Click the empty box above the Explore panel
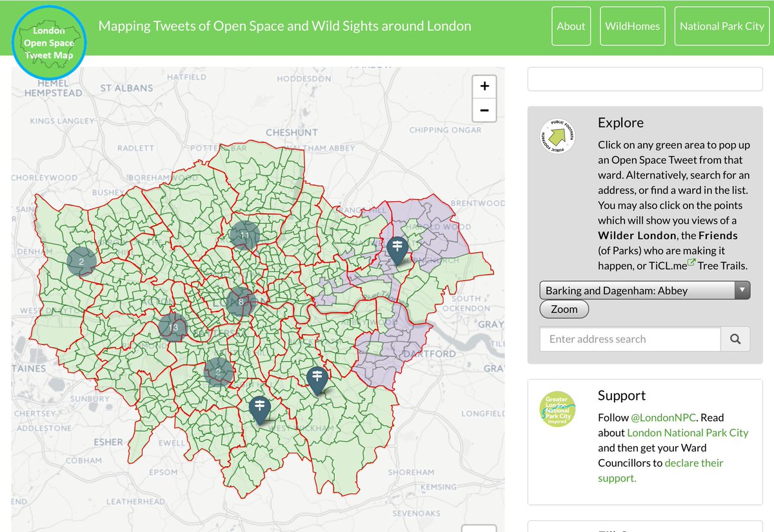 [645, 79]
